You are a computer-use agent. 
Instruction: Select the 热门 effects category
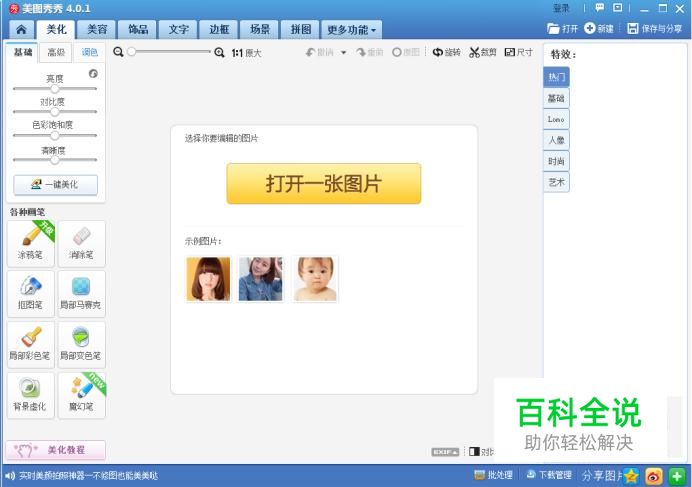coord(556,77)
